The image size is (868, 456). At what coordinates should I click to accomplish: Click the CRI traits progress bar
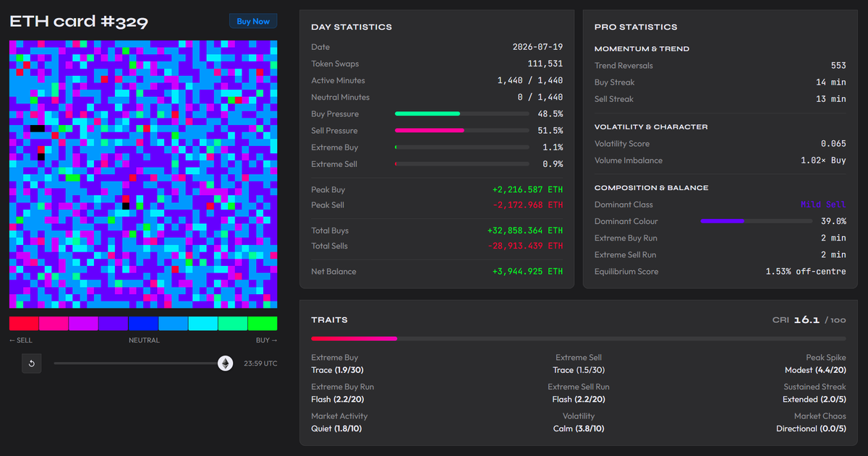pos(579,338)
